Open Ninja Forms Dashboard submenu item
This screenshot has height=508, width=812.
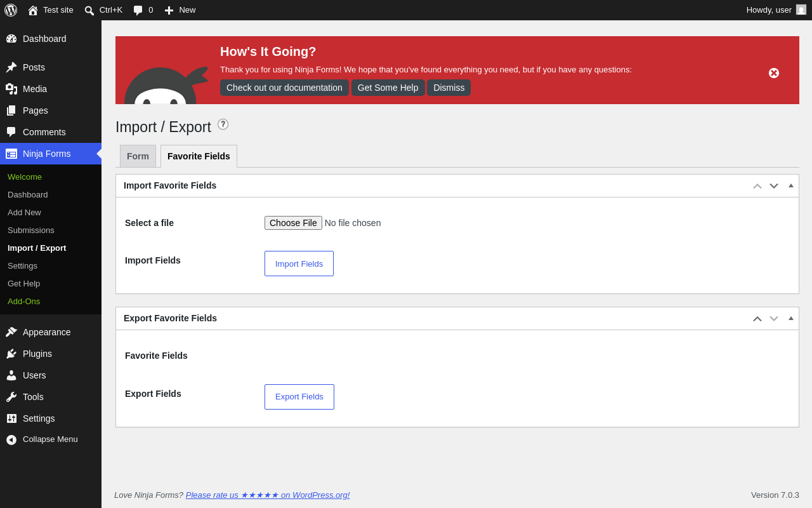tap(28, 194)
